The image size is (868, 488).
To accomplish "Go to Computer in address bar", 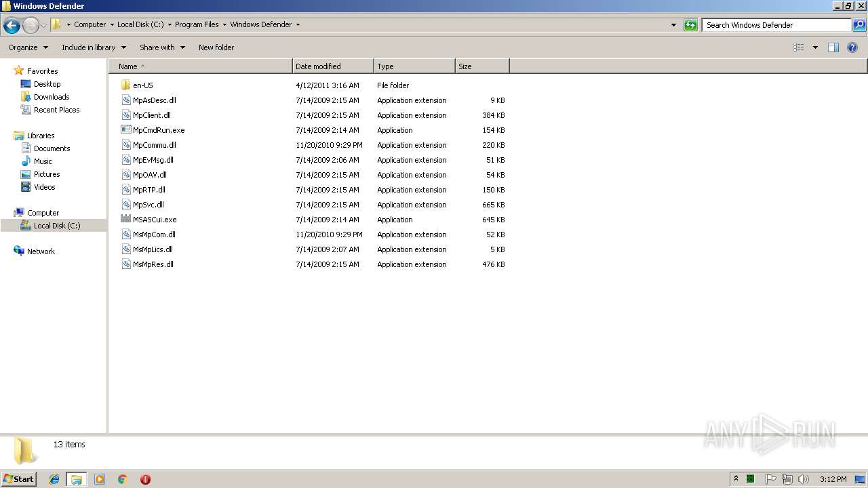I will [x=90, y=24].
